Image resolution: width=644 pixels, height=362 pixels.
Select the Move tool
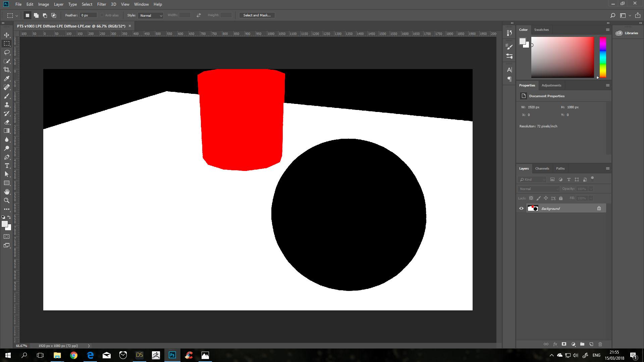(7, 35)
